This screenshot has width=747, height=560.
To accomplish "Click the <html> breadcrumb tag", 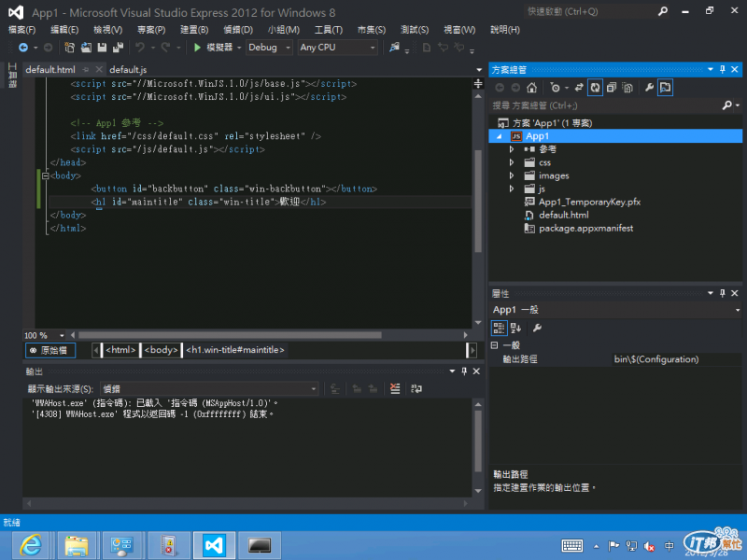I will [120, 350].
